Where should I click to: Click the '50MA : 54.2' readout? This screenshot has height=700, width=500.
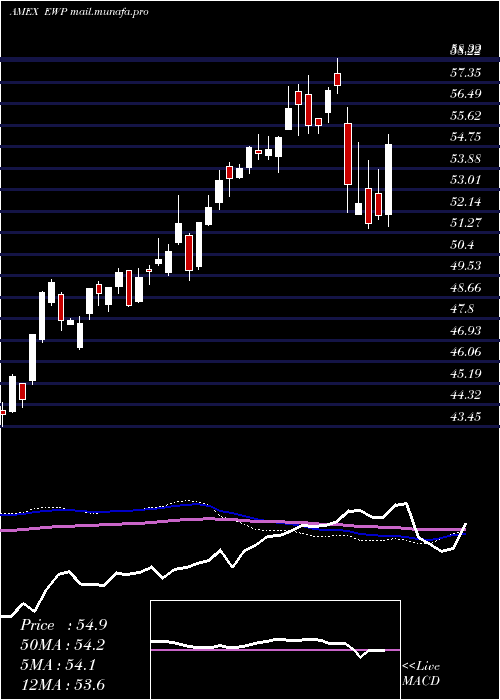pos(63,645)
